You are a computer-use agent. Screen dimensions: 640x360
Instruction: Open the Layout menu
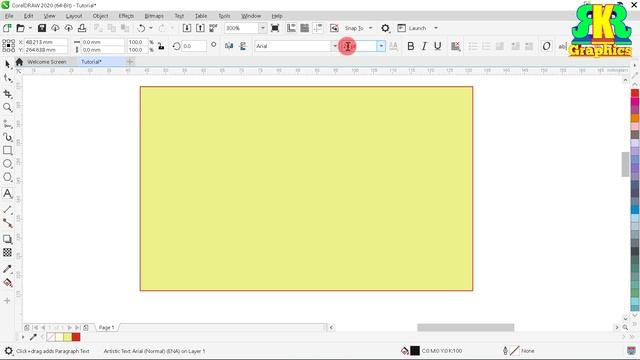74,16
